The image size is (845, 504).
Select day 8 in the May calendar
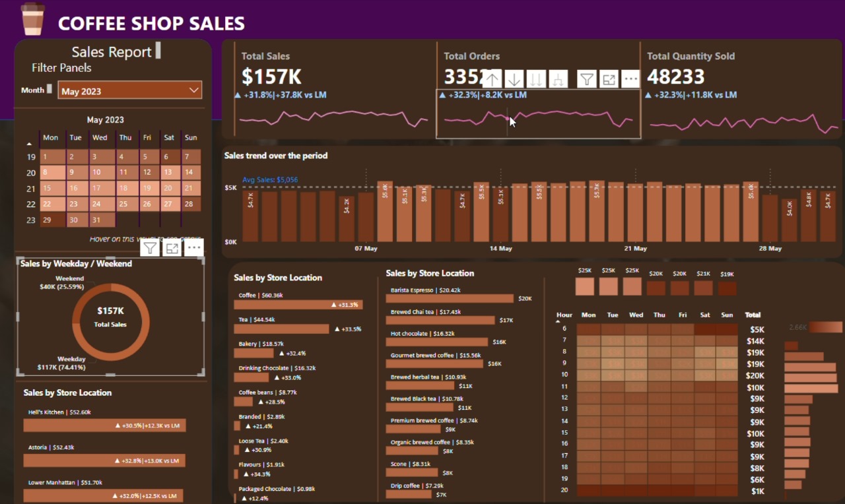(x=53, y=173)
